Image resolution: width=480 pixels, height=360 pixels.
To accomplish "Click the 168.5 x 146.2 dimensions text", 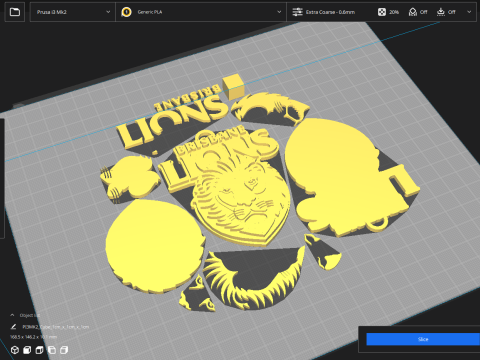I will click(x=34, y=337).
